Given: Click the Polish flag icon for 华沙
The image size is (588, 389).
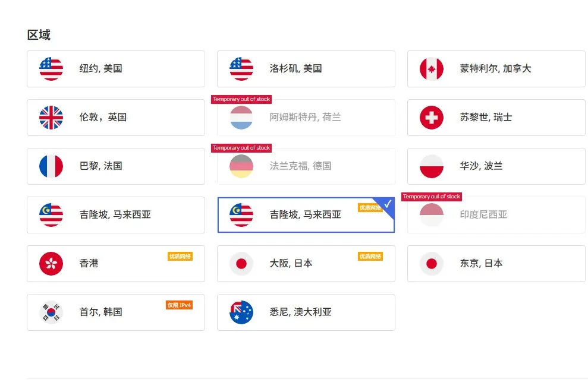Looking at the screenshot, I should (x=432, y=166).
